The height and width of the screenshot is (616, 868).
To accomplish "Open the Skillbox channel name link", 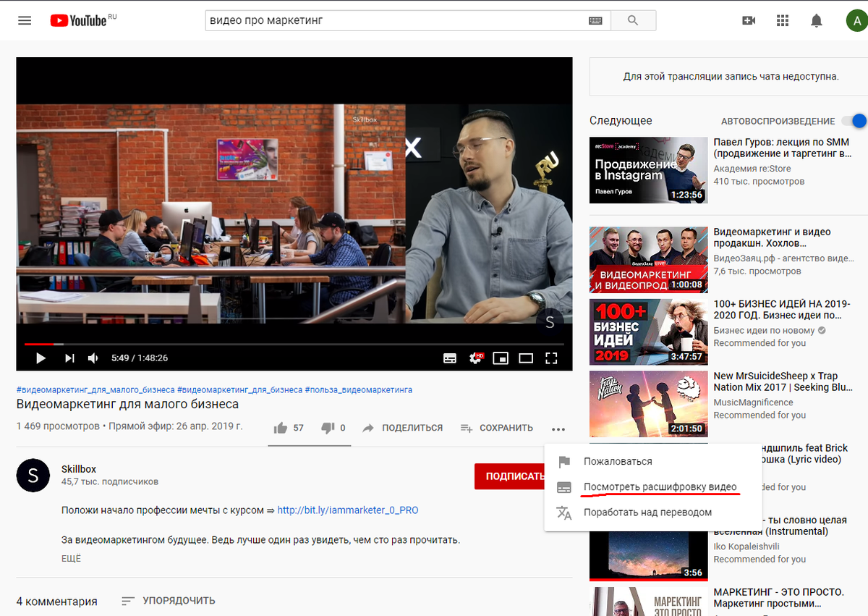I will [x=79, y=469].
